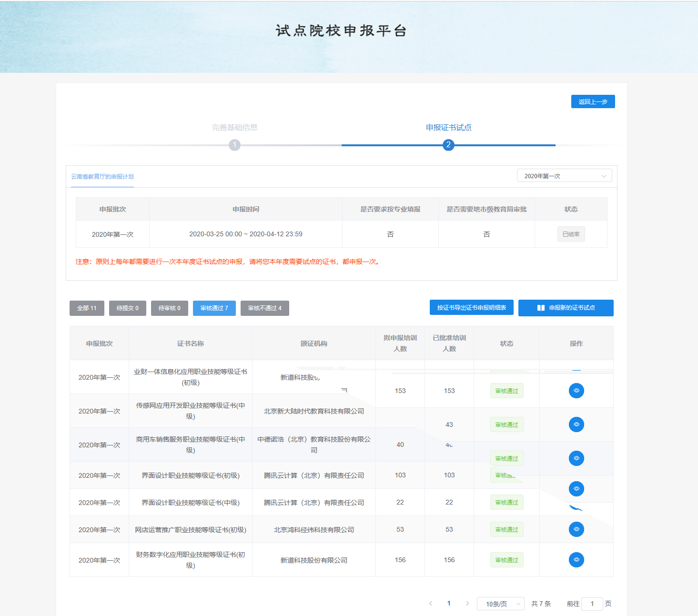Click step 2 circle on progress bar
The width and height of the screenshot is (698, 616).
point(448,145)
